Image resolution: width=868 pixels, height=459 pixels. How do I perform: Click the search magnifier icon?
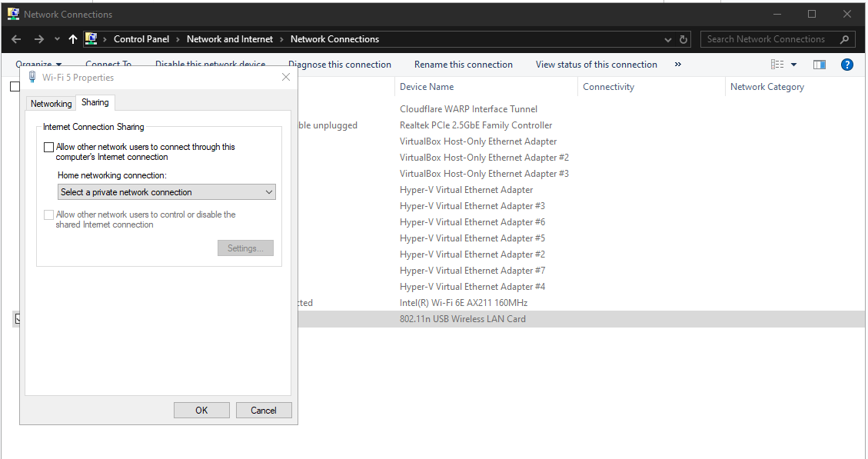[844, 39]
